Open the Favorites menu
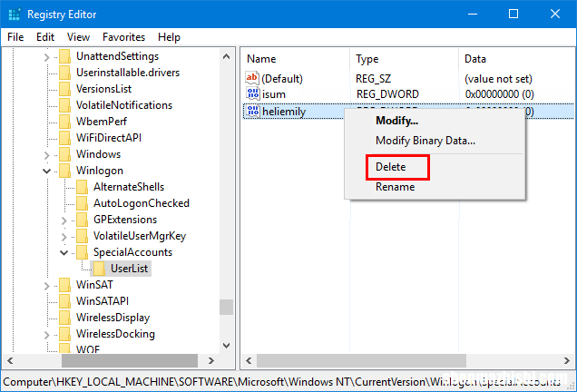Viewport: 577px width, 392px height. click(123, 37)
